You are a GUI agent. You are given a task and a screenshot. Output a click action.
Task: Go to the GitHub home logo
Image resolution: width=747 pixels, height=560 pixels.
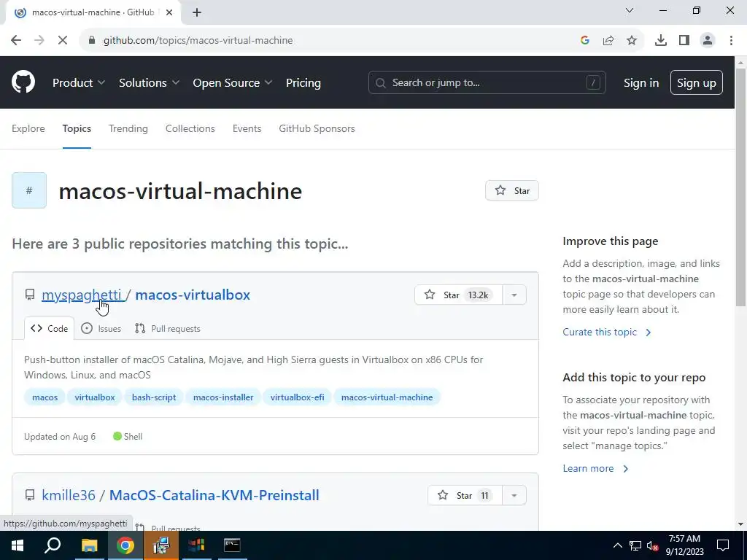[x=23, y=82]
